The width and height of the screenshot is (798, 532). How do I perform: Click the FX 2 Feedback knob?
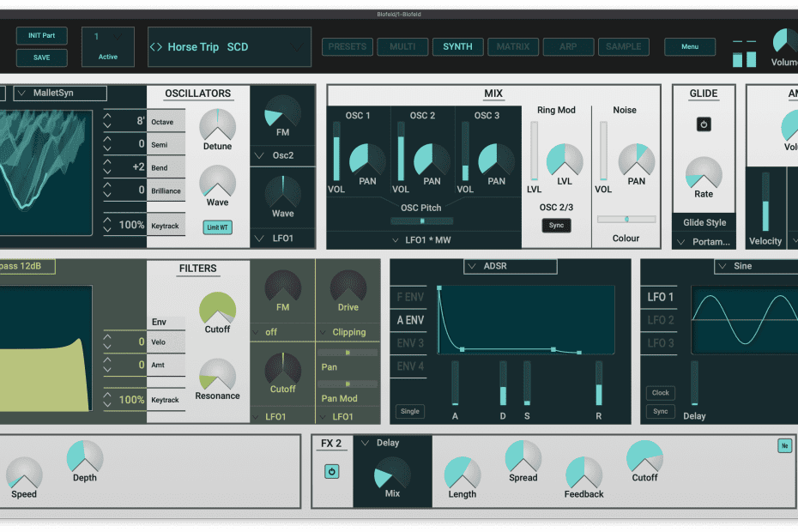[583, 473]
